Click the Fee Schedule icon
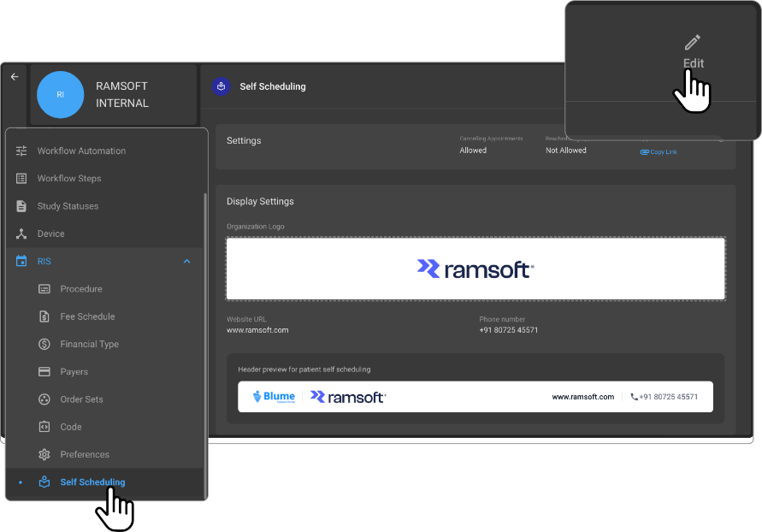The height and width of the screenshot is (532, 762). [44, 316]
